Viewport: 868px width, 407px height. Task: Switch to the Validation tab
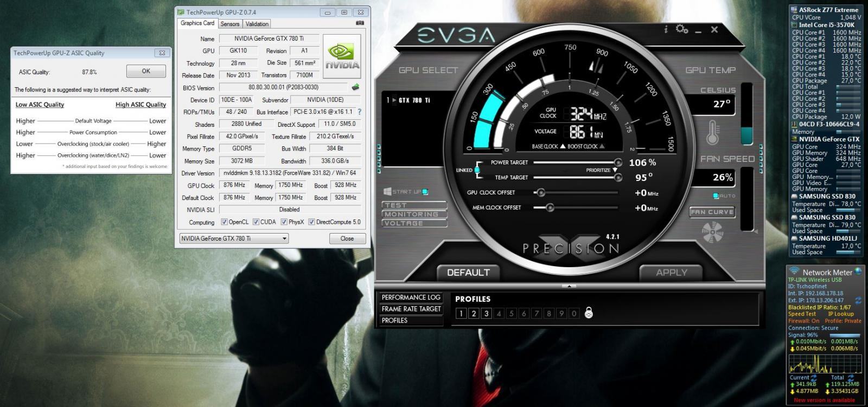point(257,24)
